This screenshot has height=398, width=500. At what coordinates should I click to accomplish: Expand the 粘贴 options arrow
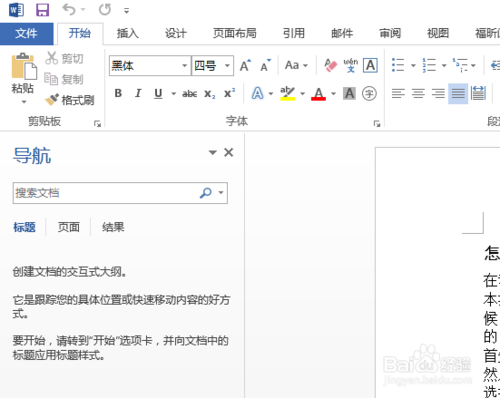point(23,102)
